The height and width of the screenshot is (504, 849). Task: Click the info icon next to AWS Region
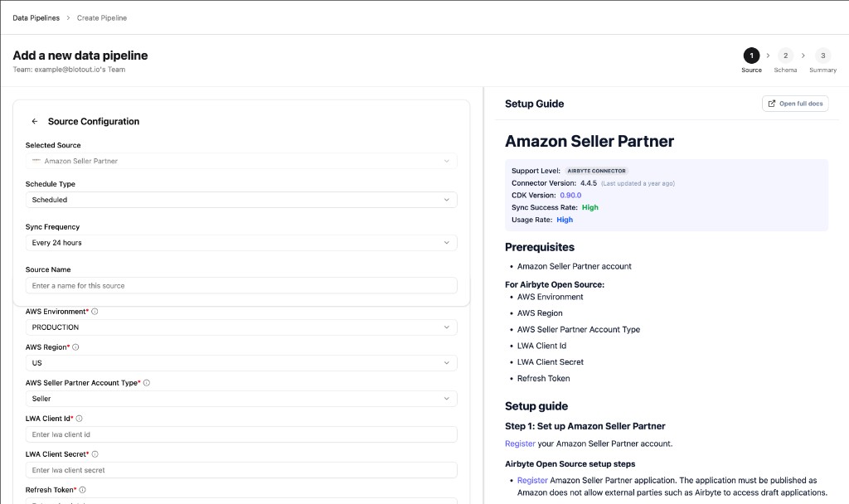tap(75, 347)
